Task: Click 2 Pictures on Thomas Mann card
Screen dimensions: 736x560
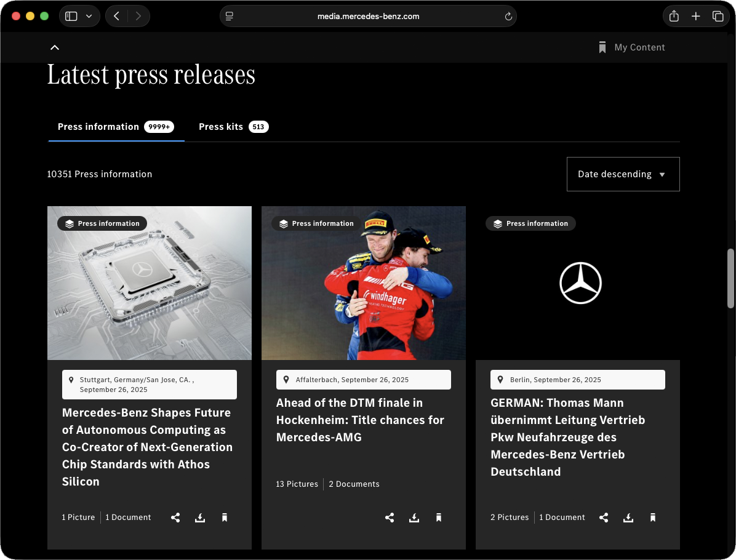Action: coord(510,518)
